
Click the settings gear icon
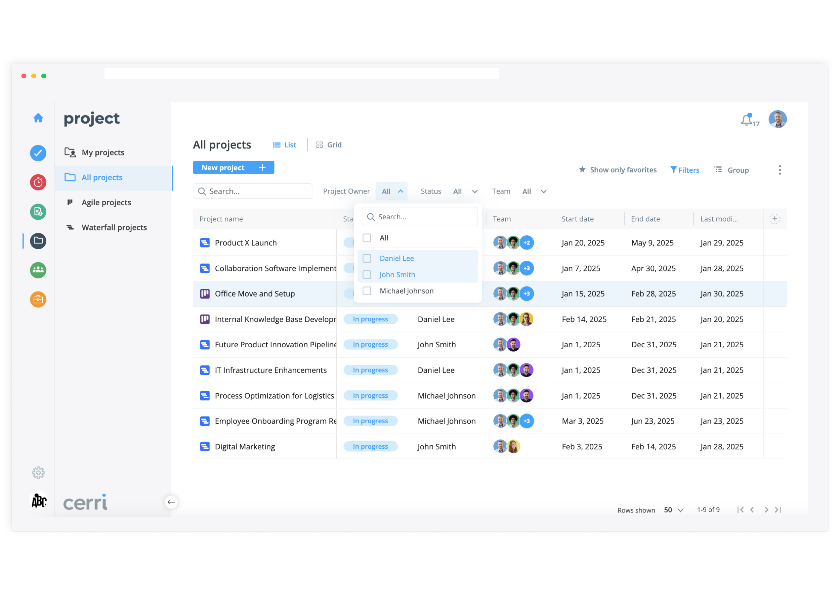tap(38, 473)
